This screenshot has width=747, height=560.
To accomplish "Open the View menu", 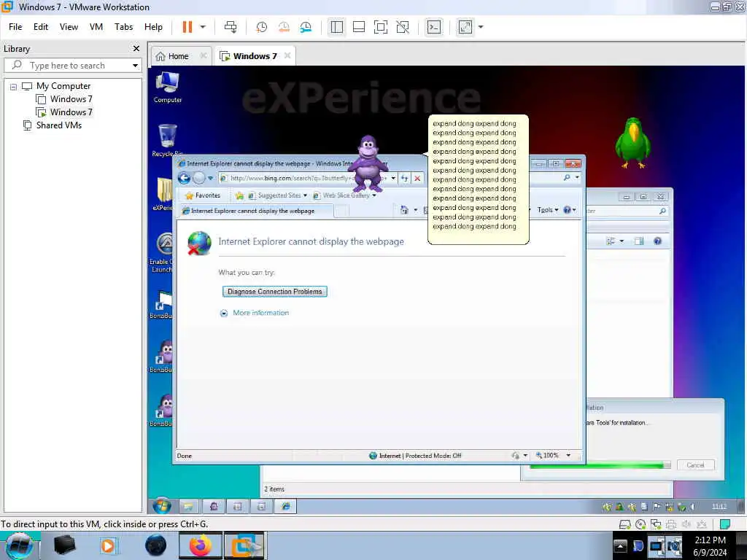I will tap(69, 27).
